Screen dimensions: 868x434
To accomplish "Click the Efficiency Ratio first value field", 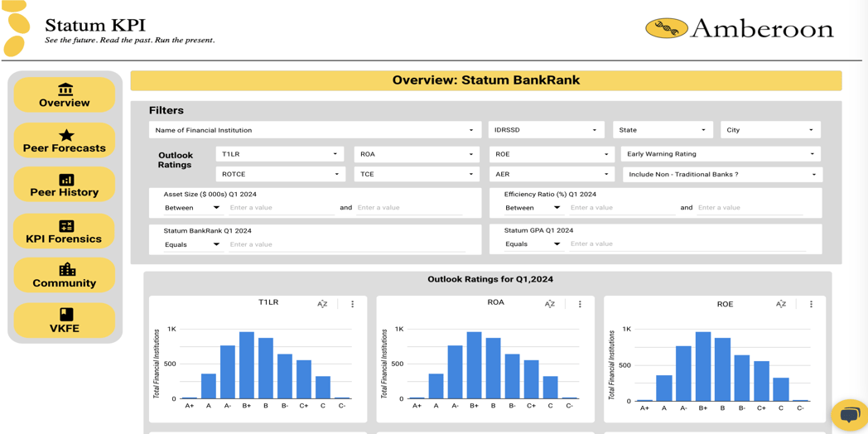I will point(621,208).
